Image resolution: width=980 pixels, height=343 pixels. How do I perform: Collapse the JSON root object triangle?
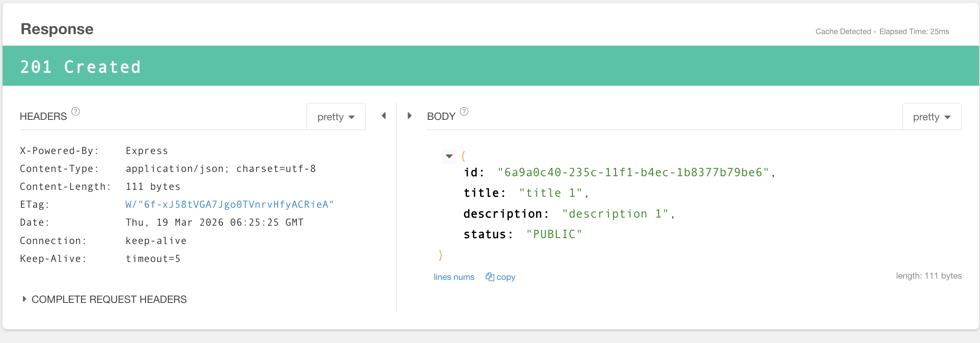point(449,156)
